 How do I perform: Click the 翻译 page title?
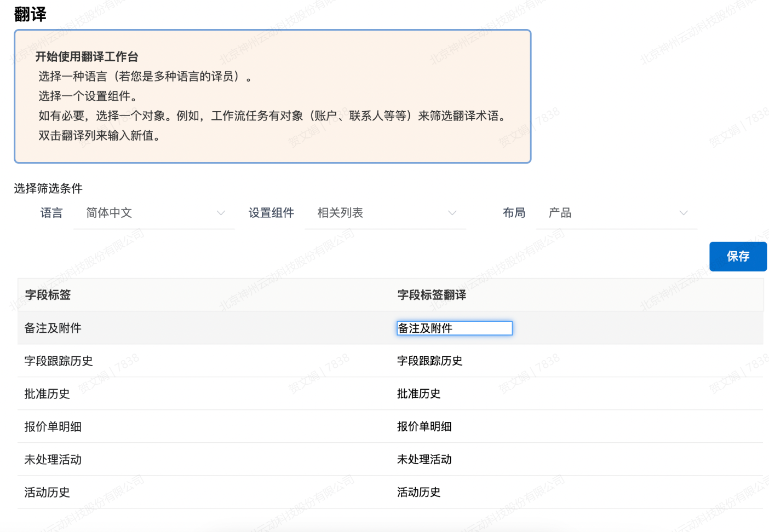click(x=30, y=14)
